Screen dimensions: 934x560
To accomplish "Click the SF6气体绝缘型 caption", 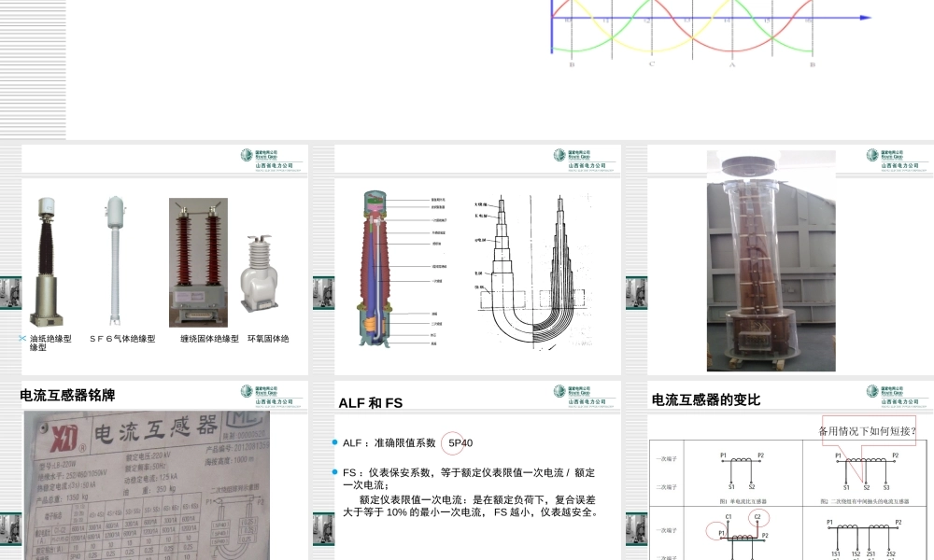I will (x=122, y=339).
